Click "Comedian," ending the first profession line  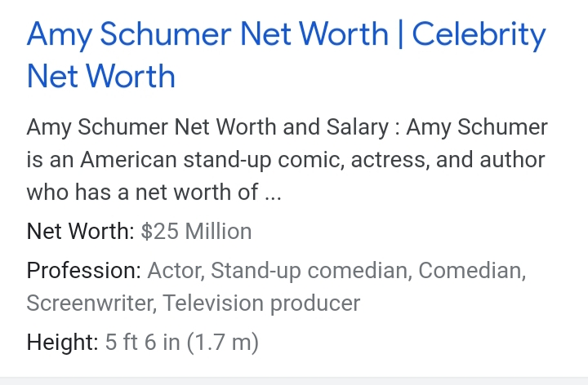click(475, 271)
